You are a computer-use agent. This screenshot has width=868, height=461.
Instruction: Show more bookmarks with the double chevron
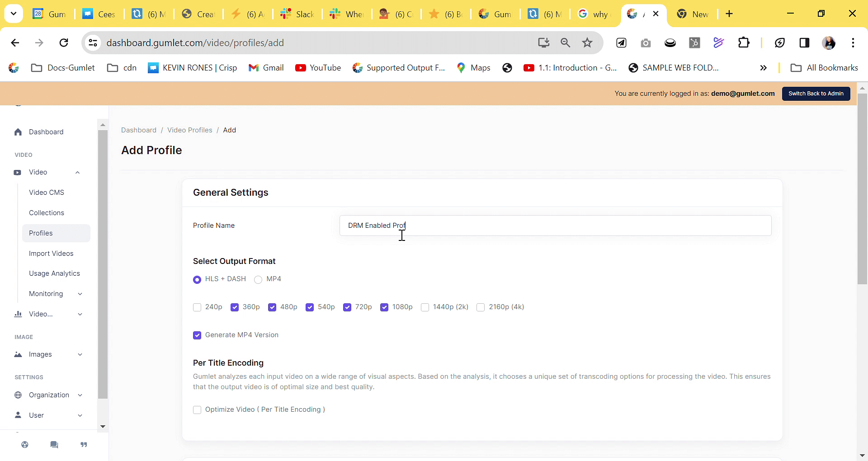[764, 68]
